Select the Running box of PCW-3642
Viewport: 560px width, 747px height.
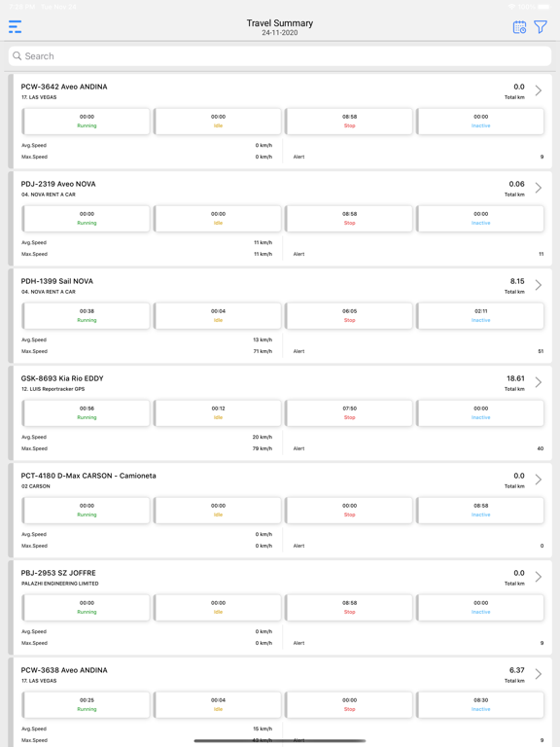click(x=87, y=122)
